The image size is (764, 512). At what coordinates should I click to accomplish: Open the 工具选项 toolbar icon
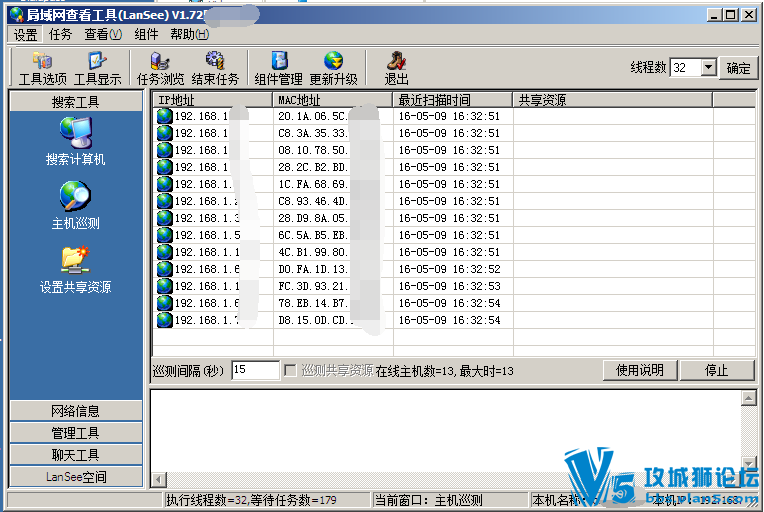pos(42,68)
